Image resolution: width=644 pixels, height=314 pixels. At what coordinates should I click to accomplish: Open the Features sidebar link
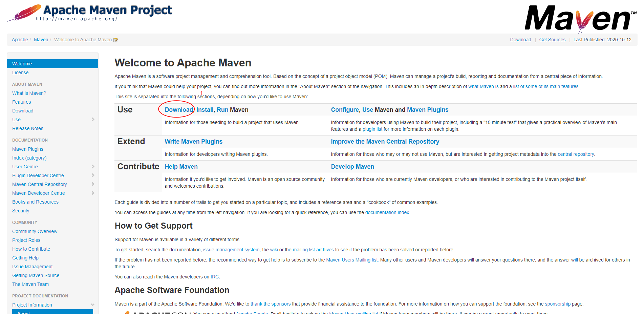22,102
